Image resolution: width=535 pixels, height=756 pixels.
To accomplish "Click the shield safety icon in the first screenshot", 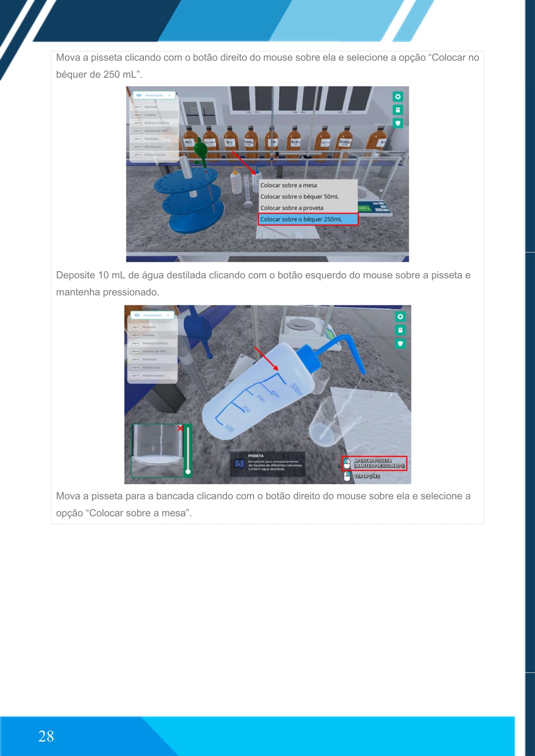I will coord(397,123).
